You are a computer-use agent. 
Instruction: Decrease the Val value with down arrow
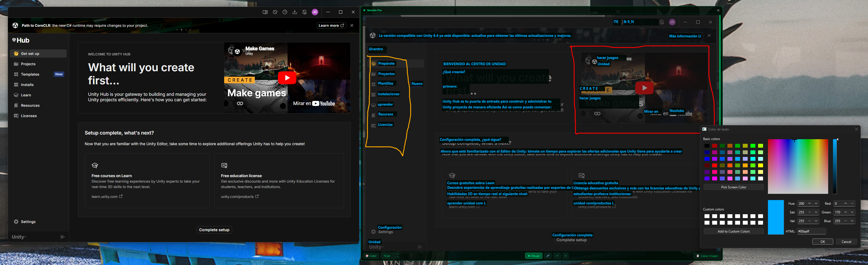click(x=816, y=221)
